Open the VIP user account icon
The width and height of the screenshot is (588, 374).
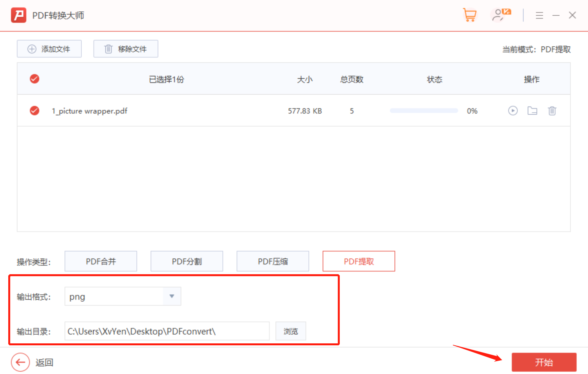click(x=501, y=15)
